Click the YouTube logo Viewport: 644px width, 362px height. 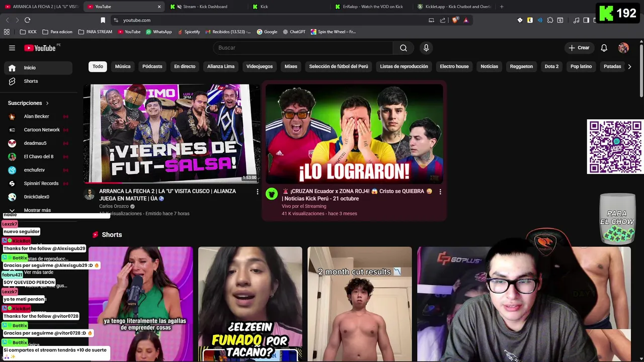[40, 48]
